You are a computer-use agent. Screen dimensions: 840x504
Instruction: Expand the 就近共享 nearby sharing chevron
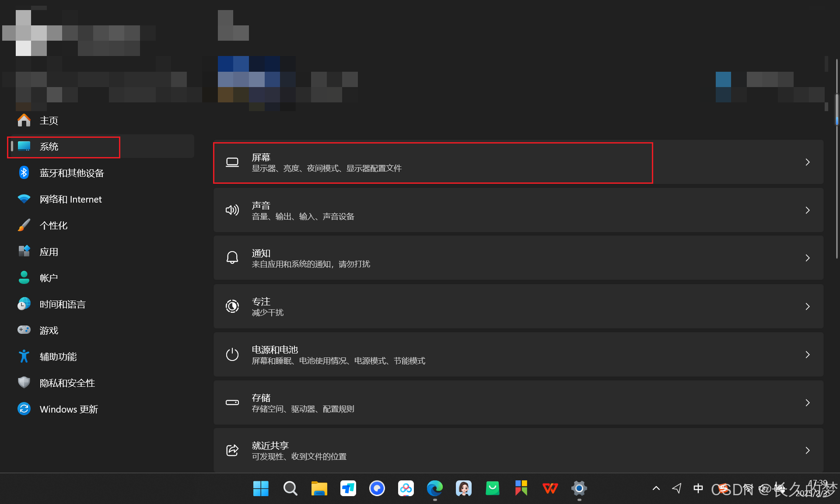click(808, 451)
